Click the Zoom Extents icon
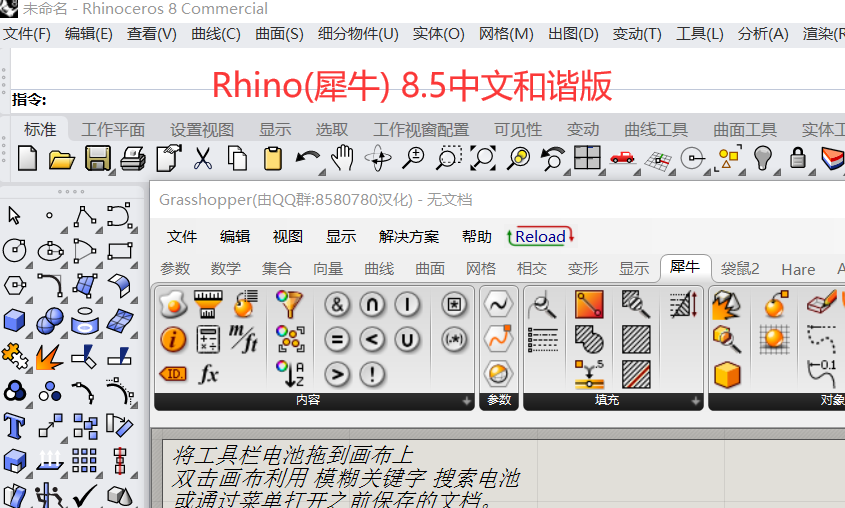The image size is (845, 508). pos(483,159)
